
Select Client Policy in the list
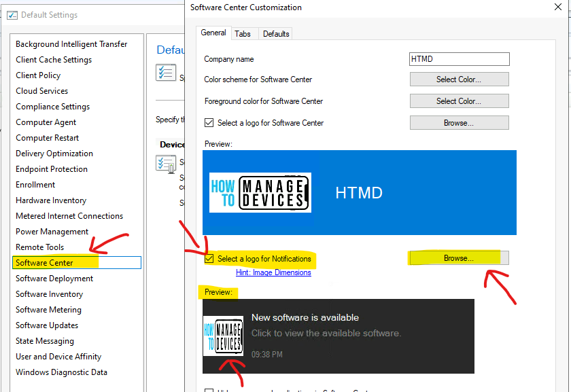point(38,75)
